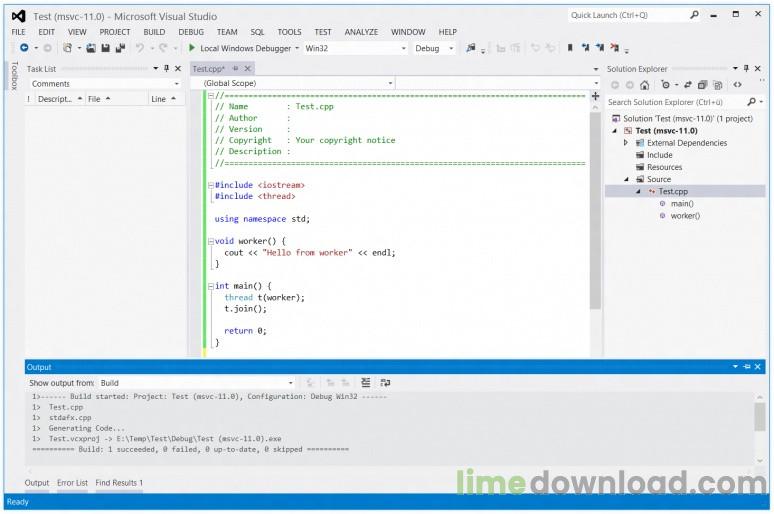Collapse the worker() function code block
The image size is (774, 514).
click(x=211, y=241)
